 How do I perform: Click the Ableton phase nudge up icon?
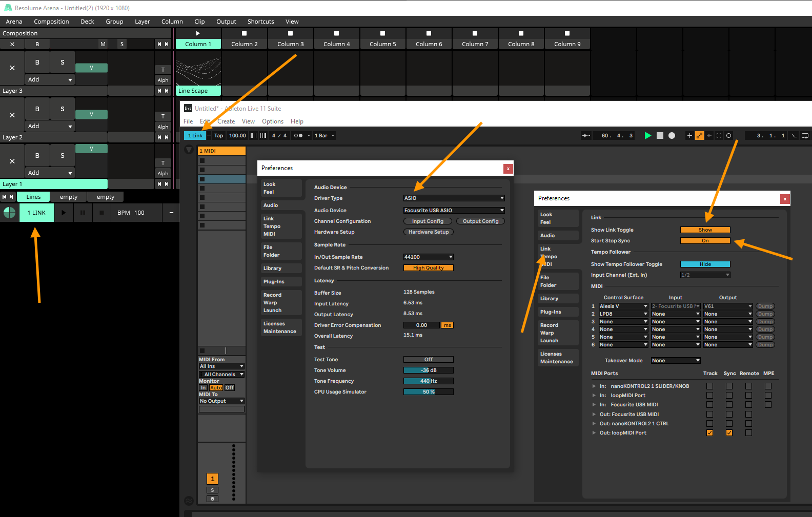click(263, 136)
